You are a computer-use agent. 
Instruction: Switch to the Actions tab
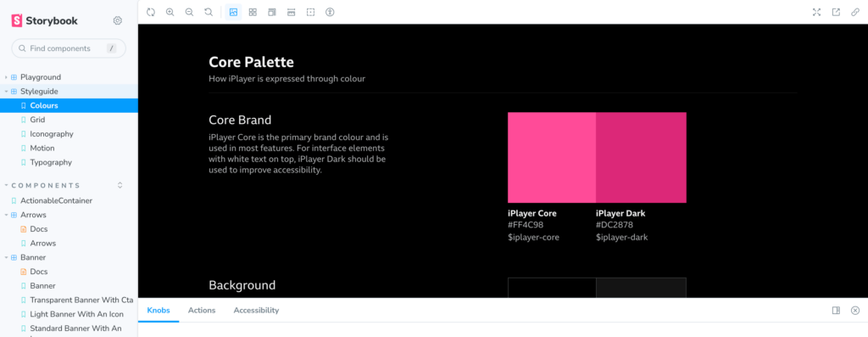202,311
